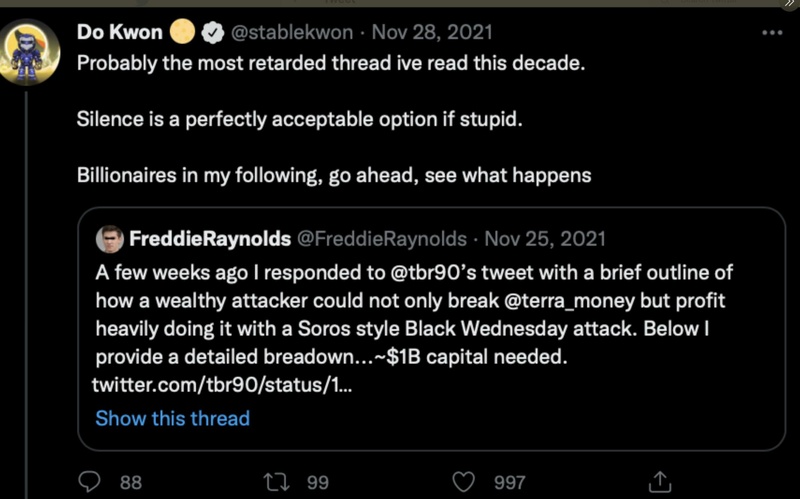Screen dimensions: 800x499
Task: Click the Nov 25, 2021 quoted timestamp
Action: point(546,240)
